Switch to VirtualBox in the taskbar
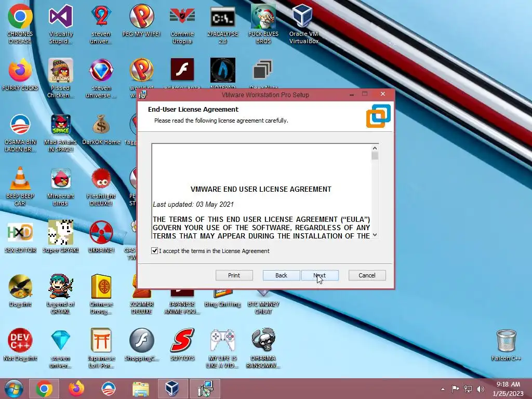The height and width of the screenshot is (399, 532). tap(172, 389)
